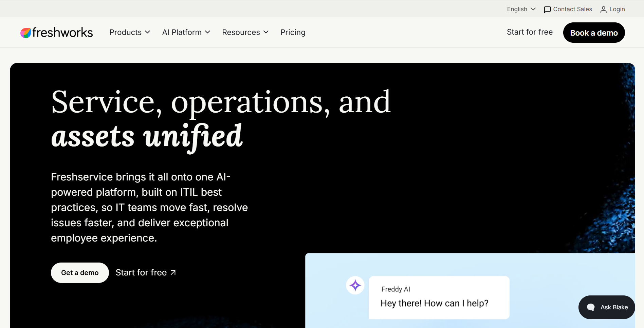The height and width of the screenshot is (328, 644).
Task: Click the Login link
Action: 612,9
